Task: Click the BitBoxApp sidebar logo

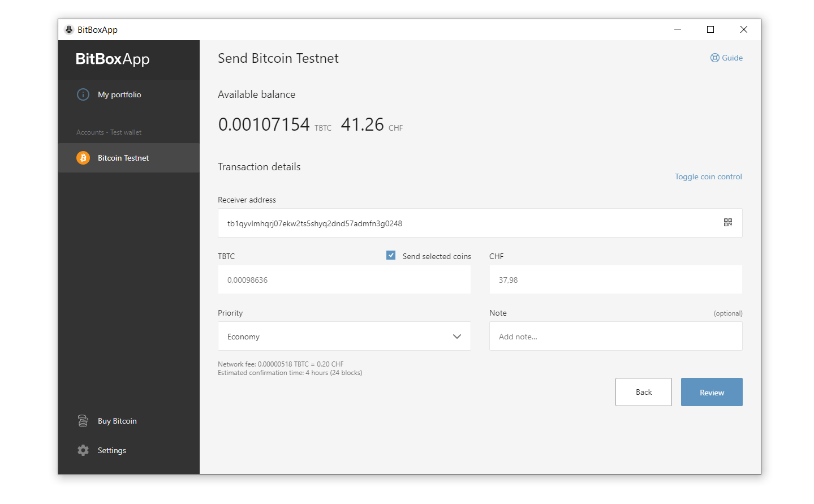Action: (113, 59)
